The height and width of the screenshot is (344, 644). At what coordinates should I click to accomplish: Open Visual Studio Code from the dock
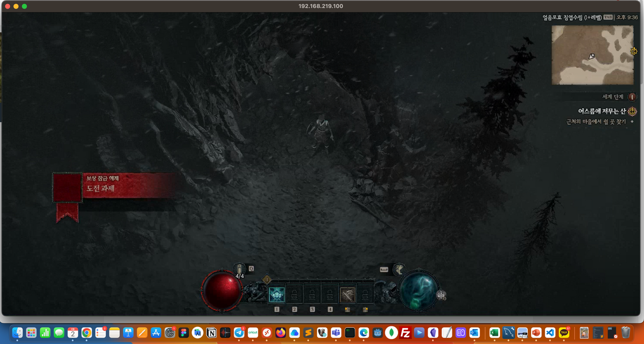(x=550, y=332)
